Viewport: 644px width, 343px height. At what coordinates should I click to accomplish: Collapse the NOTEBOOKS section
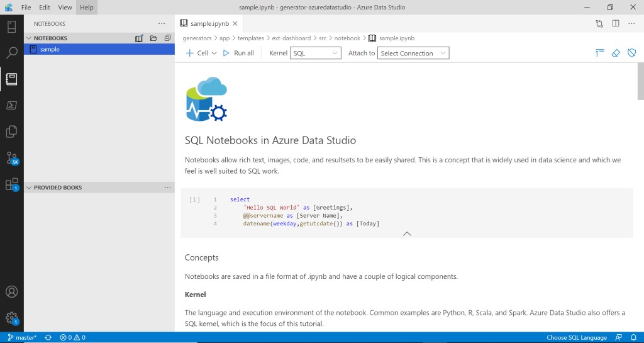(29, 38)
